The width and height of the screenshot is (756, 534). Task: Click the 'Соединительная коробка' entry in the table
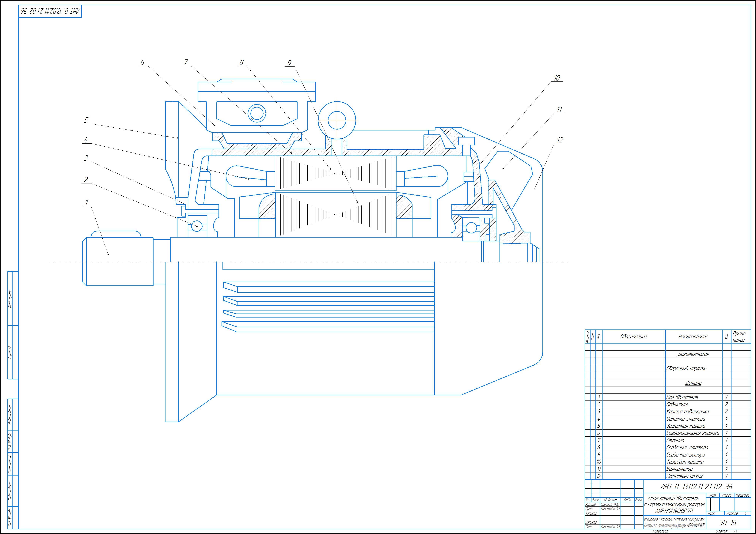(693, 433)
